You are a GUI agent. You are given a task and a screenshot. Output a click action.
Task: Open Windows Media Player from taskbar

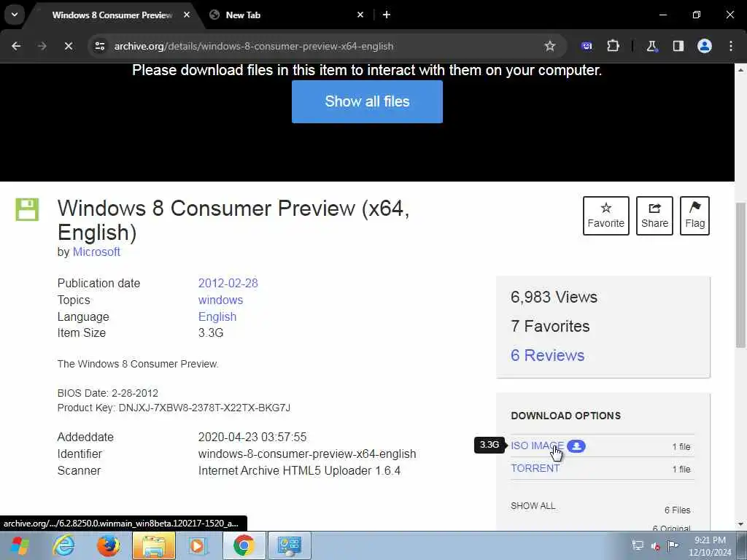[197, 545]
